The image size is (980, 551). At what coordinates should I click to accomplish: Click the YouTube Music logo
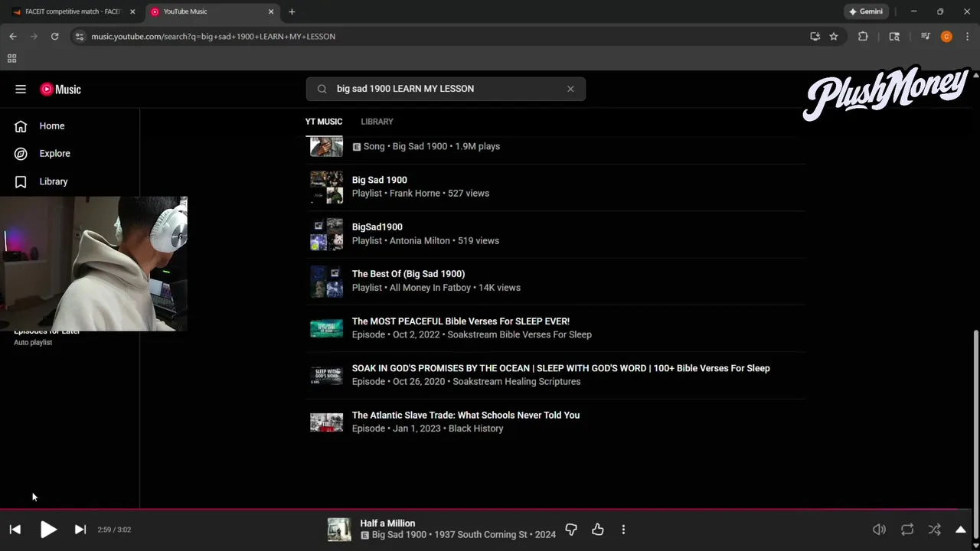[x=60, y=89]
